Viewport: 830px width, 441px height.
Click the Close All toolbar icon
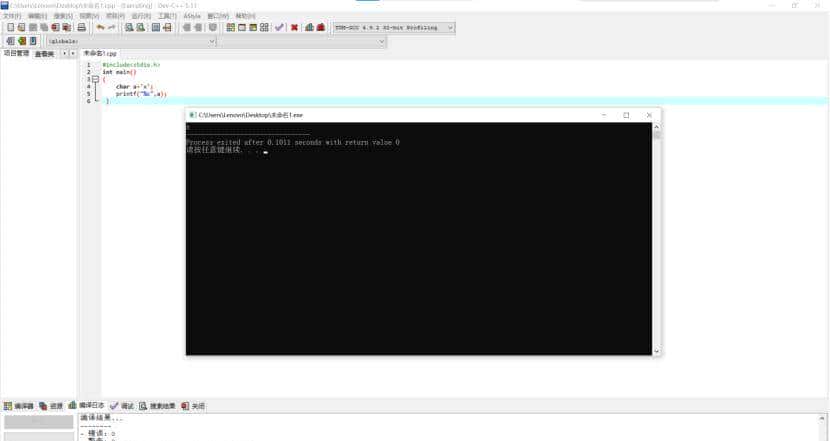coord(67,28)
